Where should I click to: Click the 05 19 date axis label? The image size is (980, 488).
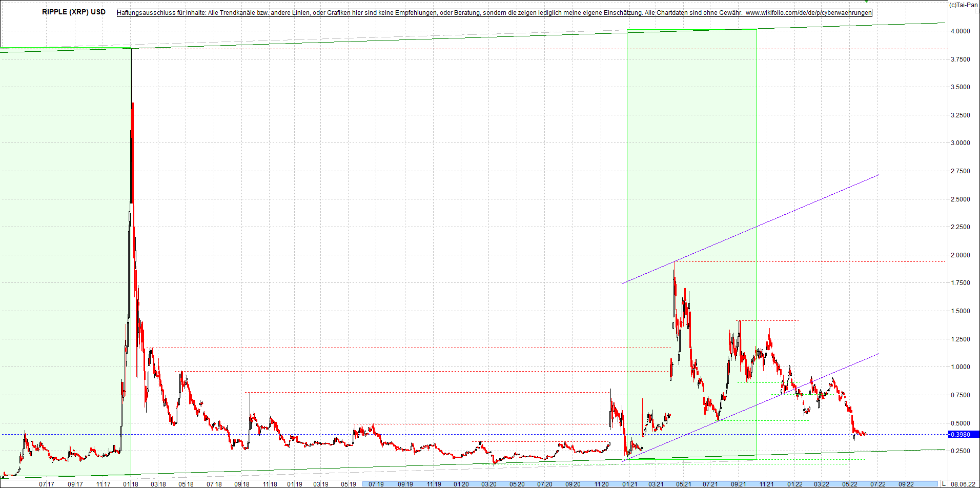pos(349,484)
